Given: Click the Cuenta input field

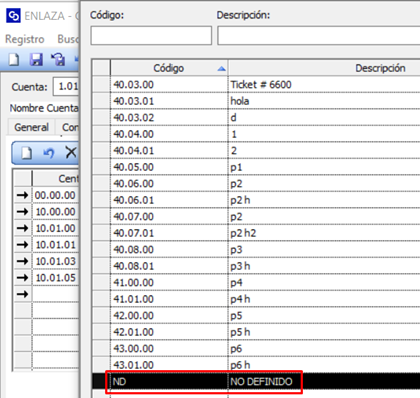Looking at the screenshot, I should click(x=66, y=87).
